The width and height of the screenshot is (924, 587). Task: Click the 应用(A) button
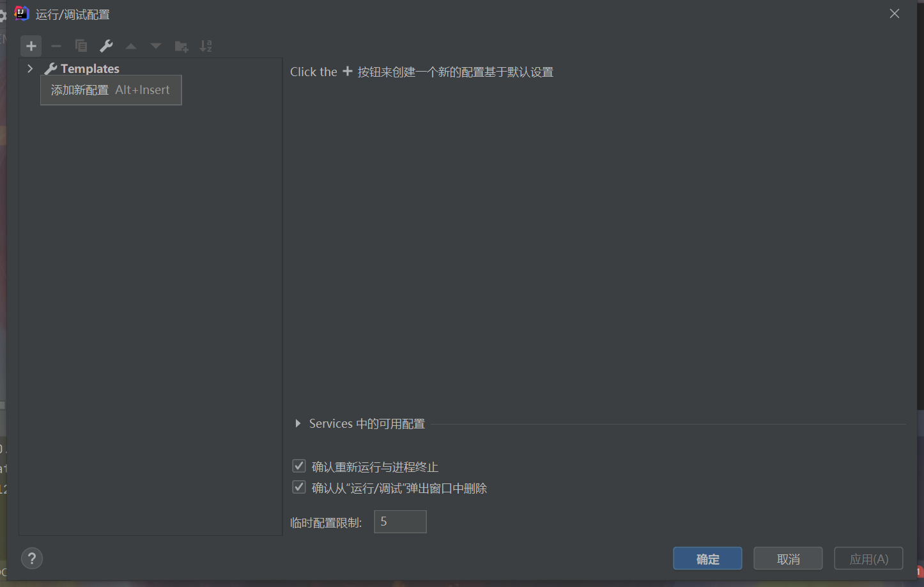click(868, 558)
